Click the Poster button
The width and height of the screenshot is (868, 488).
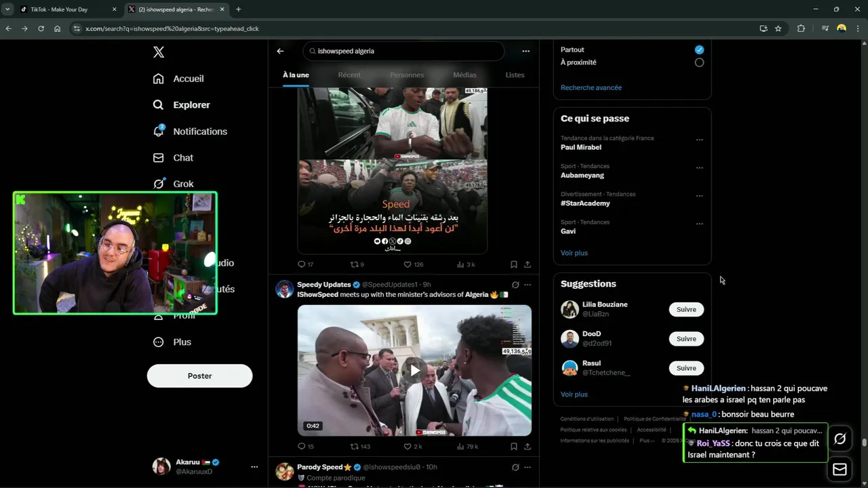coord(199,376)
